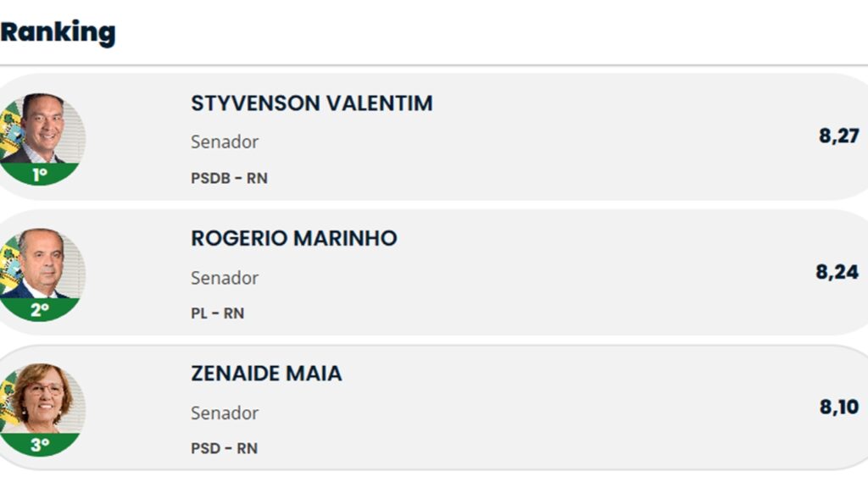Click the Ranking heading

point(58,32)
